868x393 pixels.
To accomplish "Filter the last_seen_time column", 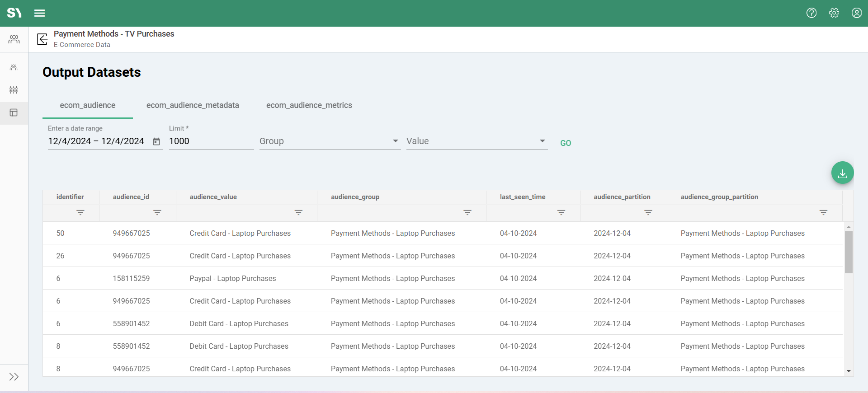I will click(561, 212).
